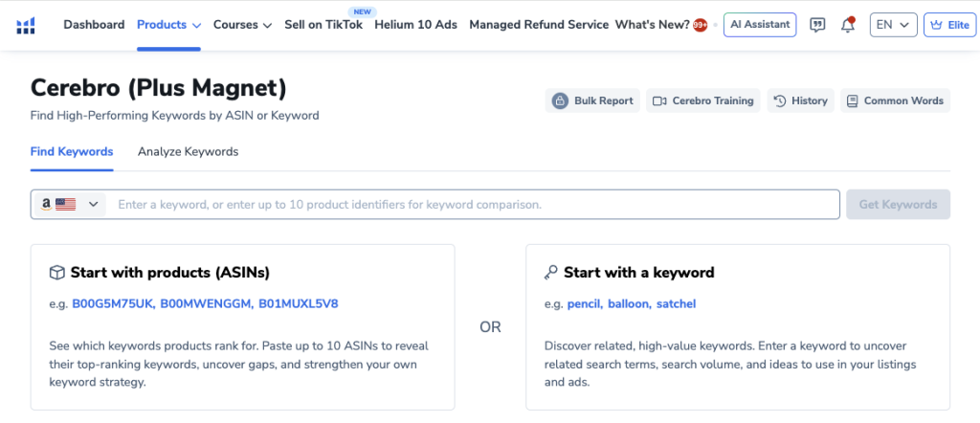Switch to Analyze Keywords tab
This screenshot has width=980, height=423.
(188, 151)
